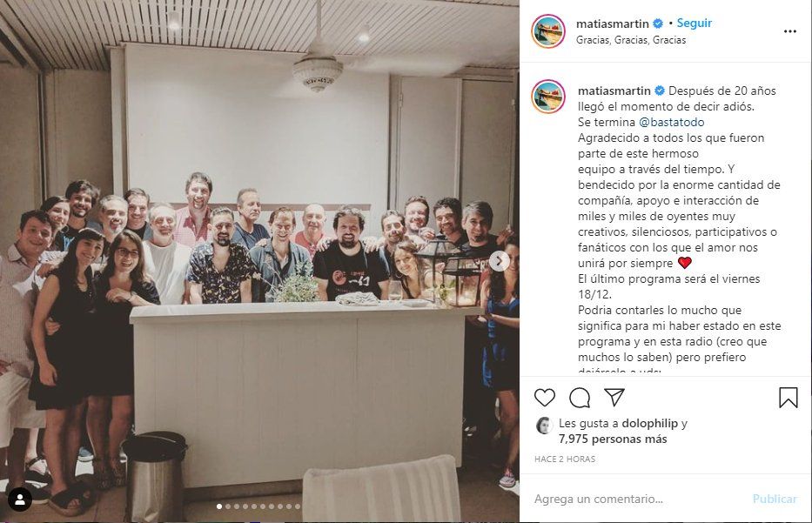
Task: View the 7,975 personas más likes list
Action: [x=613, y=439]
